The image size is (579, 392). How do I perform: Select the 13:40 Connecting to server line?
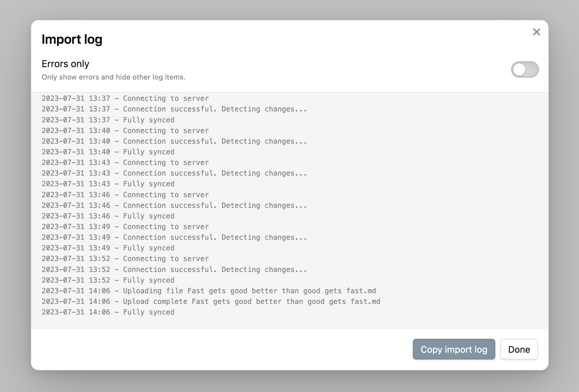125,131
